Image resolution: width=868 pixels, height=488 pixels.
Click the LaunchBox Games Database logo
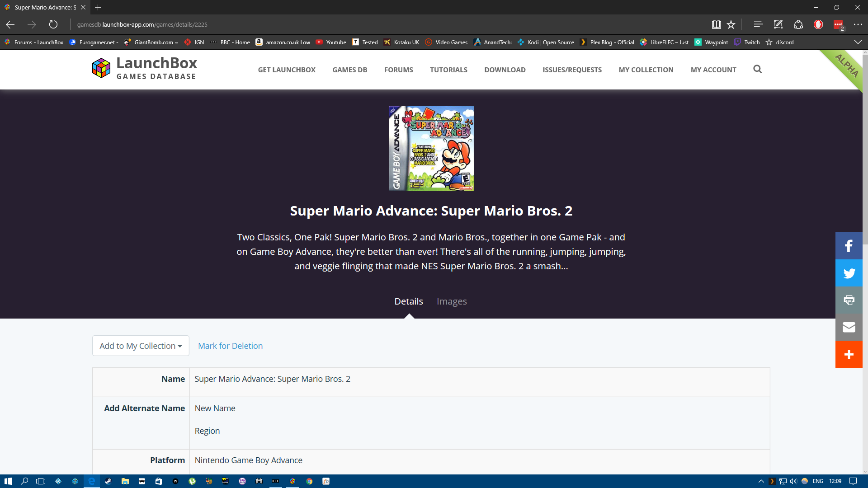coord(145,68)
